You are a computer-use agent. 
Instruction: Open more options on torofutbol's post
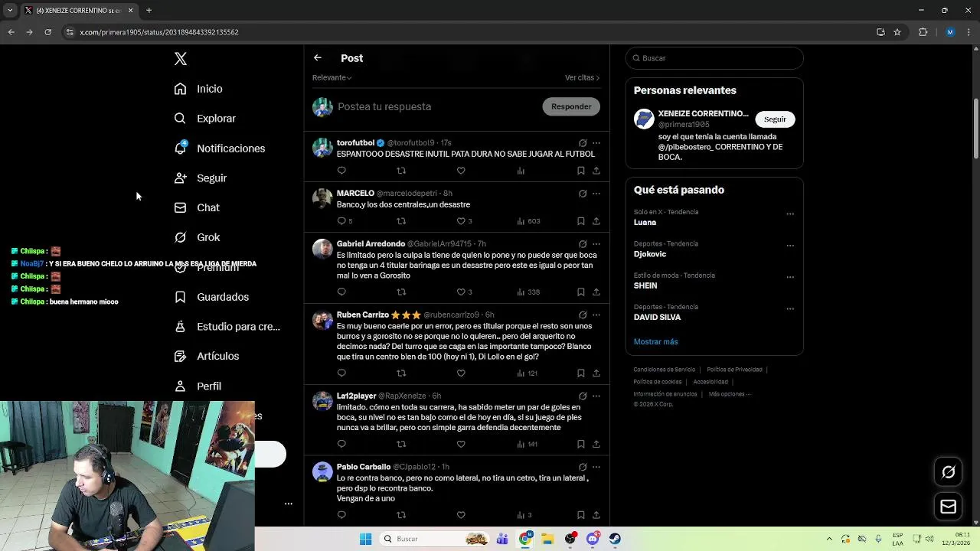(x=596, y=143)
